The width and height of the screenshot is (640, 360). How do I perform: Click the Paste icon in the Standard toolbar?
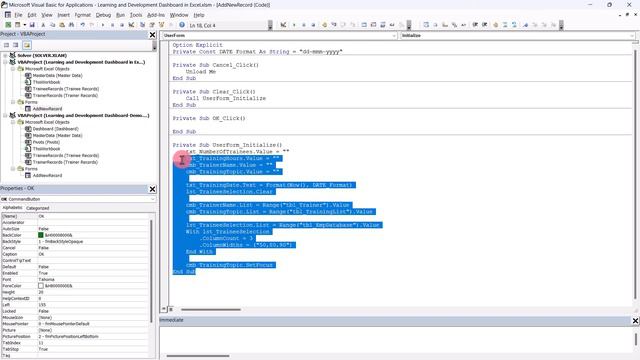point(62,25)
